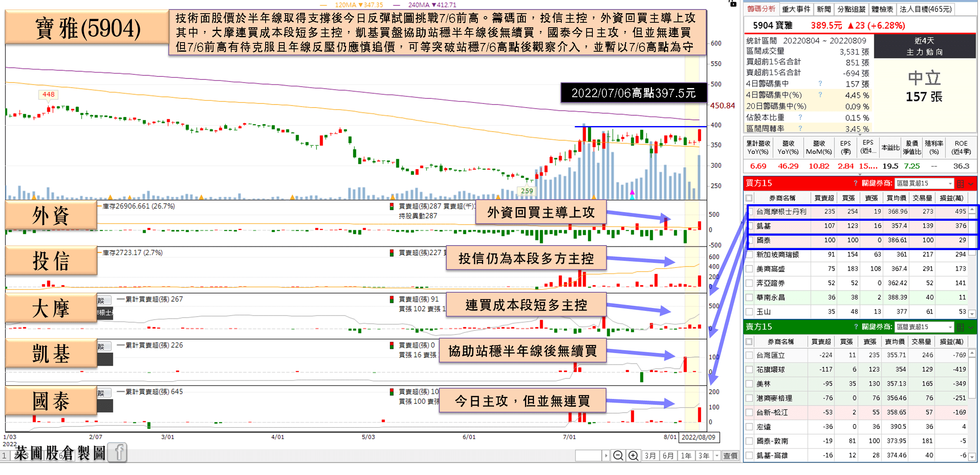The width and height of the screenshot is (980, 475).
Task: Click the 2022/08/09 date box
Action: tap(698, 437)
